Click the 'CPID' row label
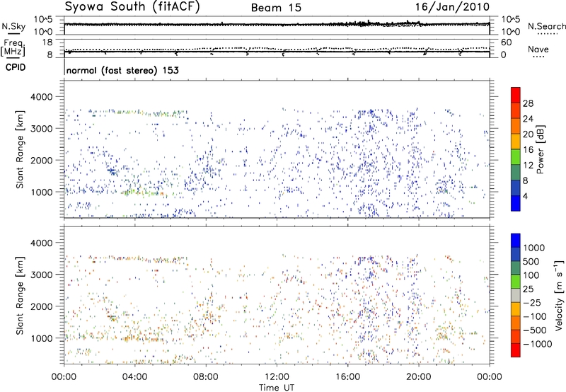Screen dimensions: 566x392 [x=15, y=67]
